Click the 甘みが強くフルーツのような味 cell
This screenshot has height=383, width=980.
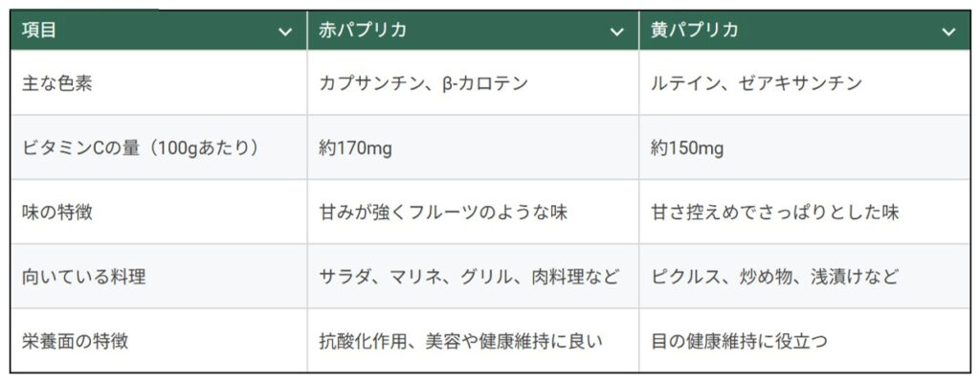443,213
